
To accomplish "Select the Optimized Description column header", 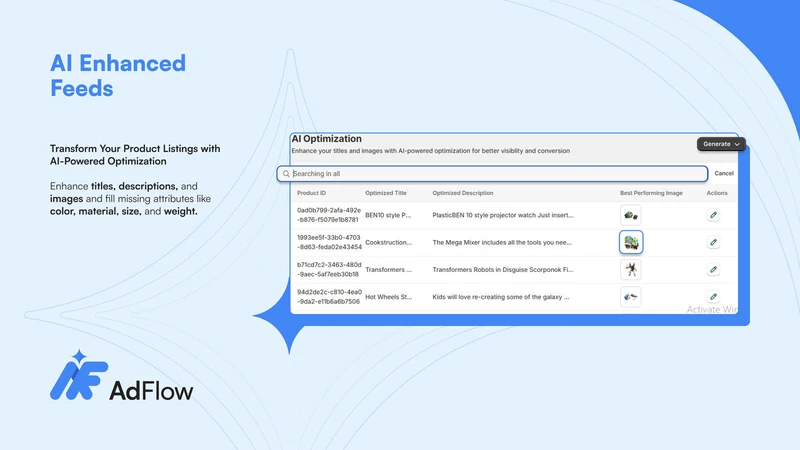I will tap(463, 193).
